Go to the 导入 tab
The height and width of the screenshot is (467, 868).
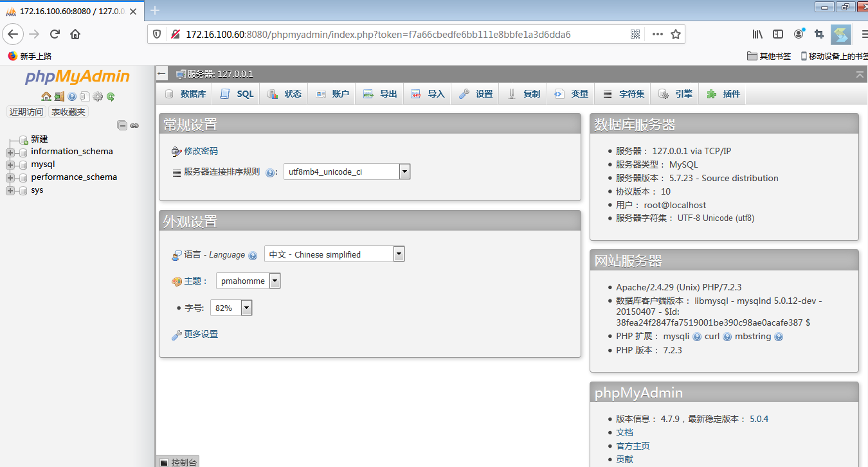coord(428,94)
